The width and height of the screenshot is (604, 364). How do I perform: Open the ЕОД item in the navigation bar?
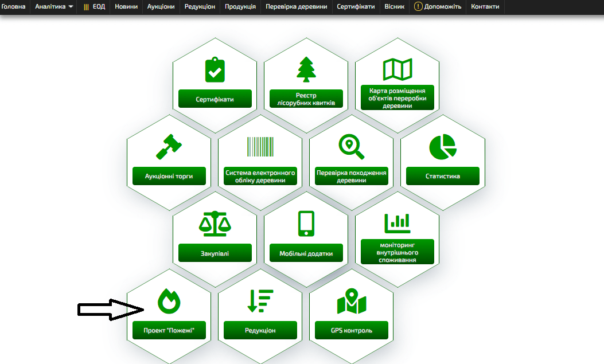95,7
